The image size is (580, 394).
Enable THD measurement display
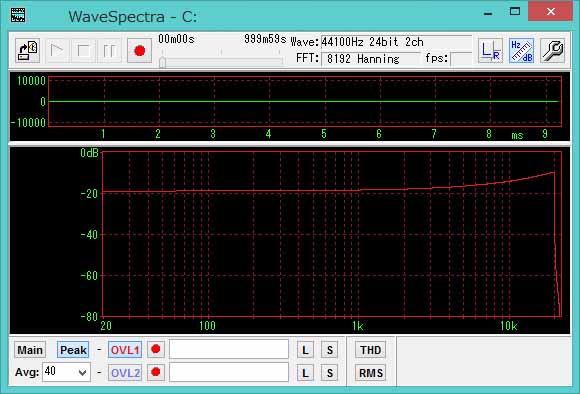pos(371,350)
